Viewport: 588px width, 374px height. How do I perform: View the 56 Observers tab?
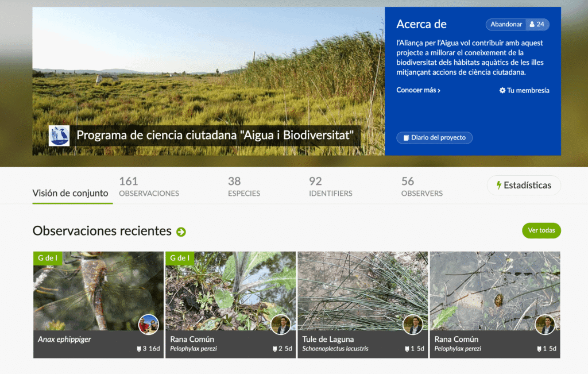(x=421, y=187)
